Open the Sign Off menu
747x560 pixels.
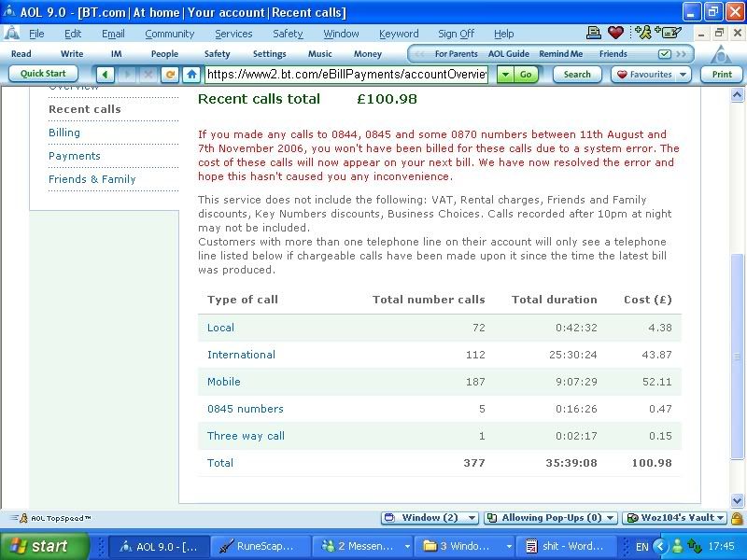[x=456, y=34]
